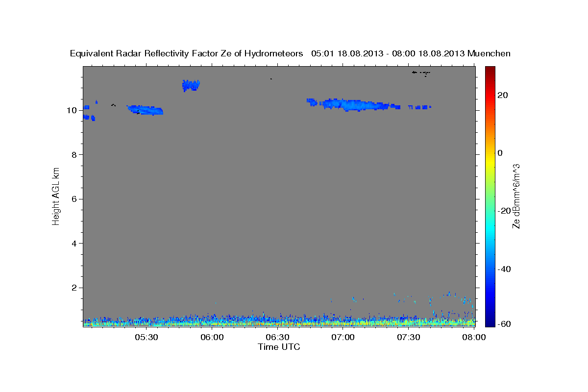
Task: Click the '2' height tick label
Action: 74,288
